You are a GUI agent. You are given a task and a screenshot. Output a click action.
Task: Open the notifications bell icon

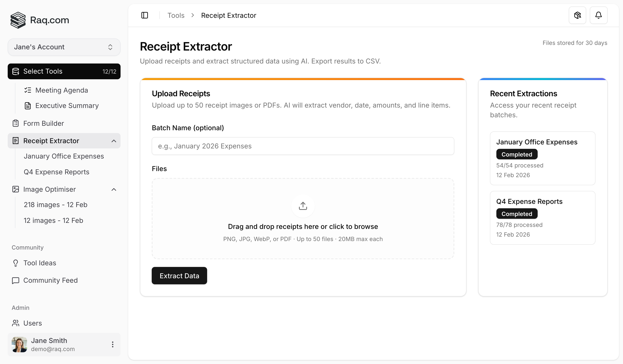(x=599, y=15)
